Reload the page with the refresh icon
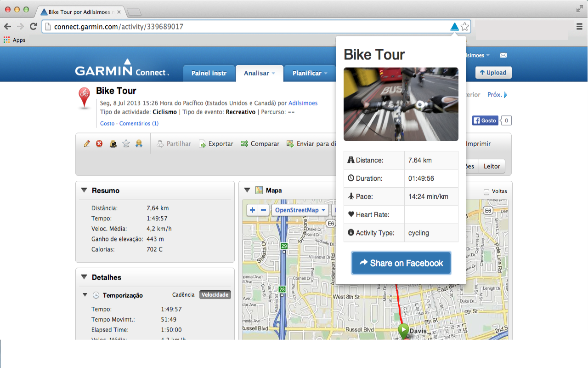 point(33,27)
